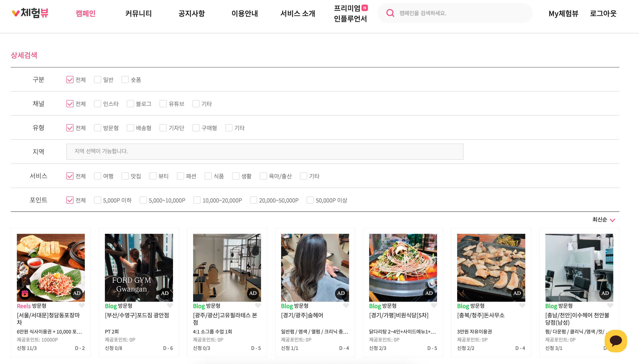The height and width of the screenshot is (364, 639).
Task: Click the 체험뷰 logo
Action: click(x=30, y=13)
